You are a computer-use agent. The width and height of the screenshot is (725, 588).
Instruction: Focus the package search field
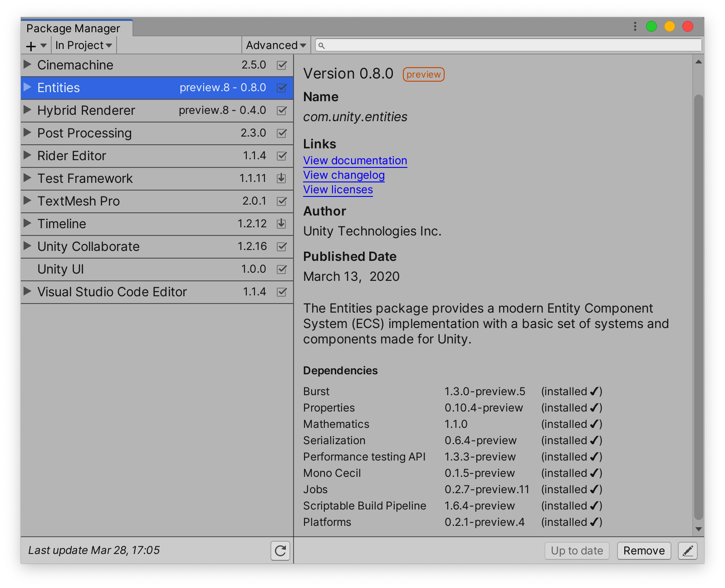(509, 45)
